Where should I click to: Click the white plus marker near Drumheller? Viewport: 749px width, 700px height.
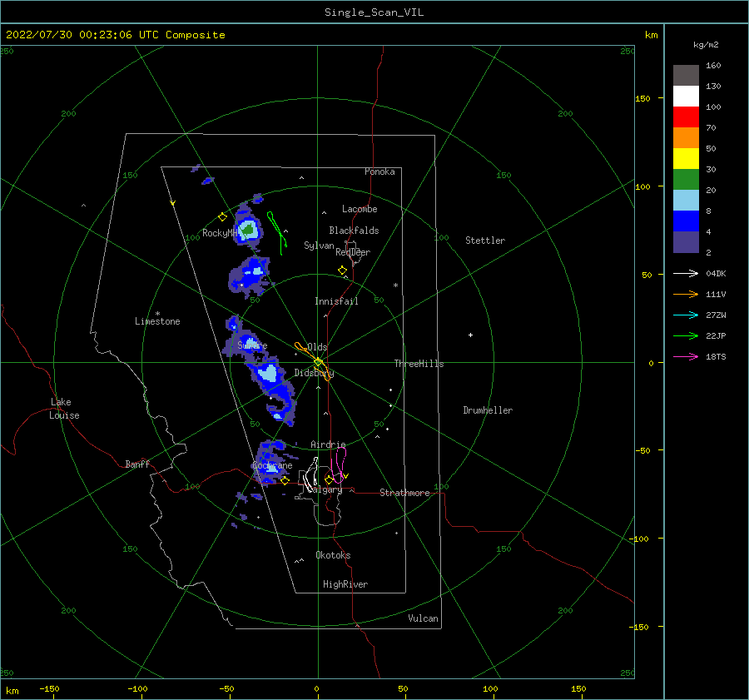tap(470, 335)
